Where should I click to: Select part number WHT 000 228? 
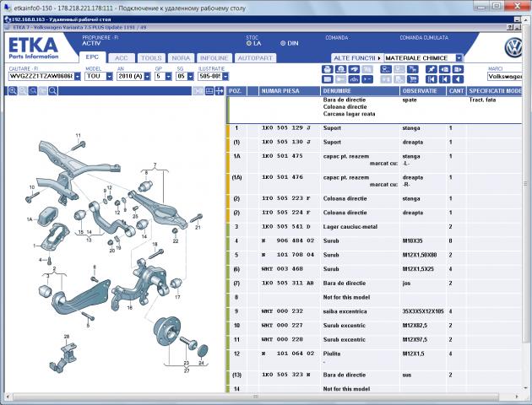[282, 339]
